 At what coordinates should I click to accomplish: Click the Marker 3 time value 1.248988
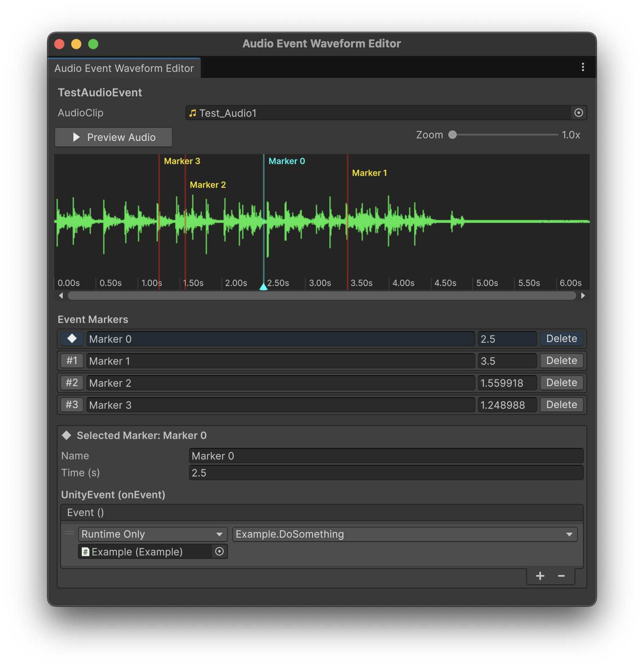[x=507, y=405]
